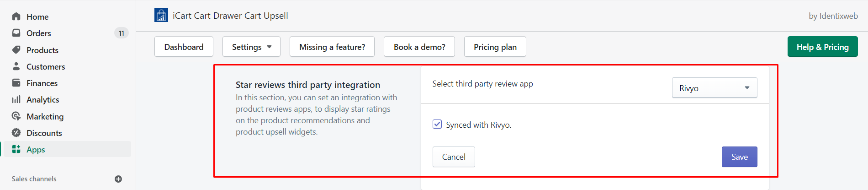The height and width of the screenshot is (190, 868).
Task: Open the Pricing plan button
Action: coord(495,47)
